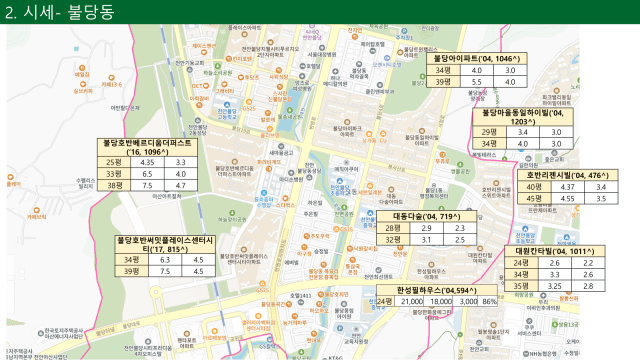Select the 불당마을동일하이빌 table header
Viewport: 640px width, 360px height.
coord(523,117)
